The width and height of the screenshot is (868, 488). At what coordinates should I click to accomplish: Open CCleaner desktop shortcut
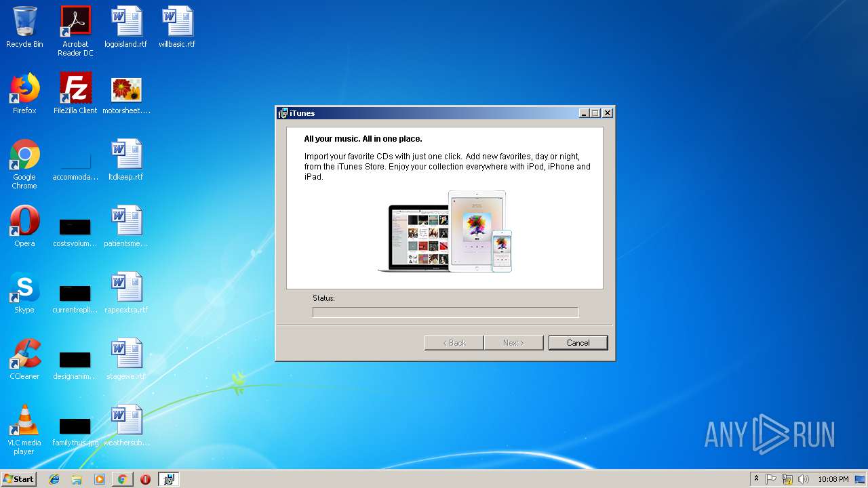pyautogui.click(x=24, y=359)
